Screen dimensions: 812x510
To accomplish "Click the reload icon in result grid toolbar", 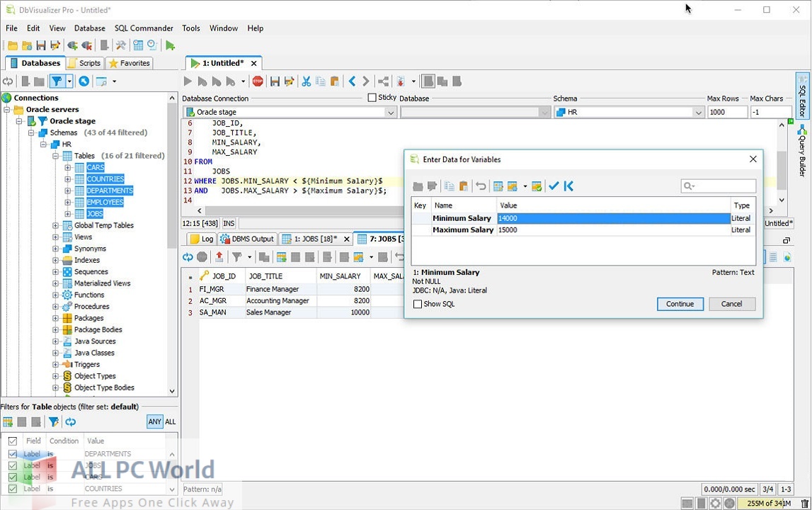I will [x=188, y=256].
